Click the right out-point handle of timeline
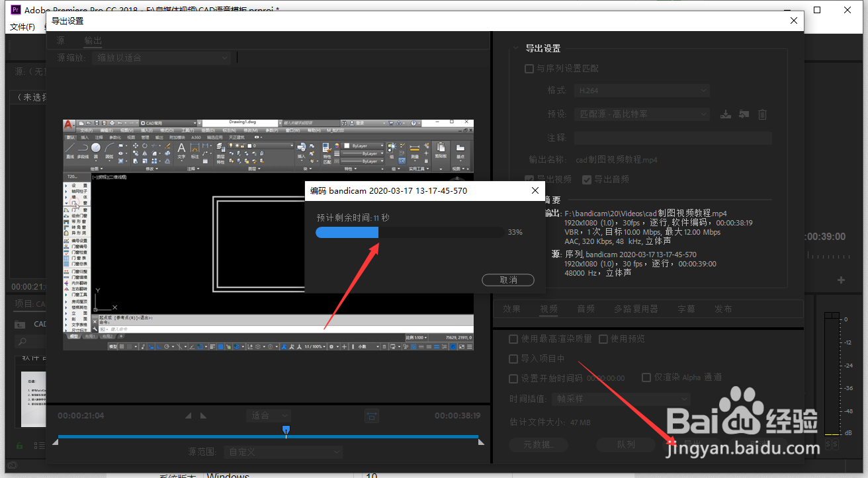868x478 pixels. [481, 442]
